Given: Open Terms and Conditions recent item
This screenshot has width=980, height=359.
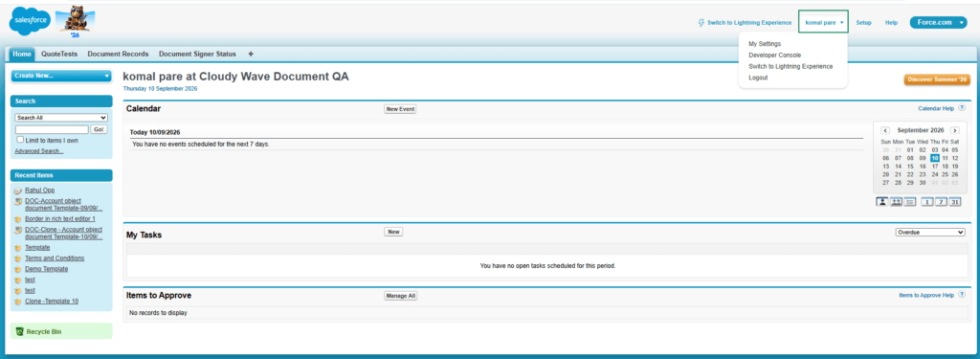Looking at the screenshot, I should coord(55,258).
